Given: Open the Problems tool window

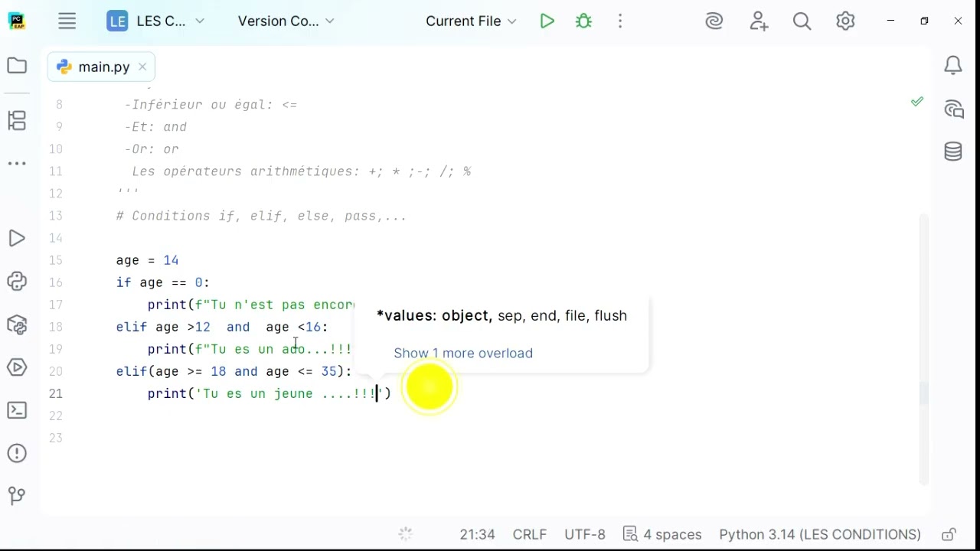Looking at the screenshot, I should tap(17, 453).
